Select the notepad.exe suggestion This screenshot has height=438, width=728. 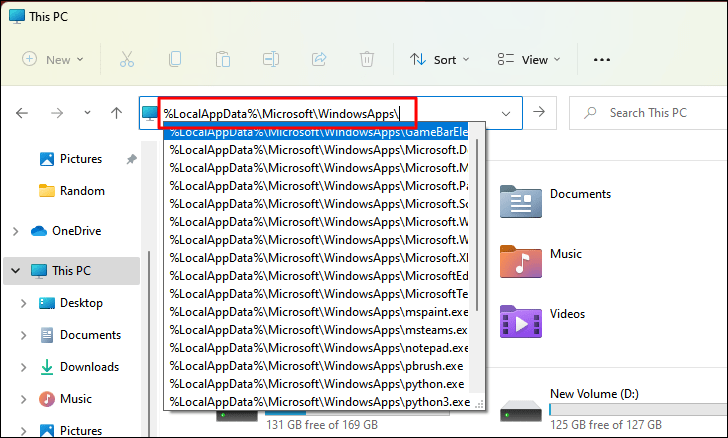316,348
